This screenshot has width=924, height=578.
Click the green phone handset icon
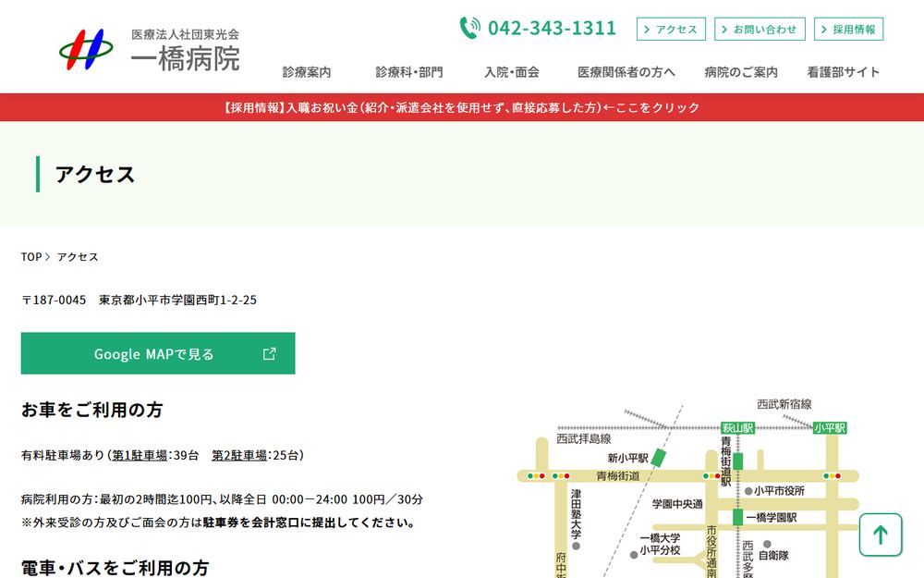point(469,28)
